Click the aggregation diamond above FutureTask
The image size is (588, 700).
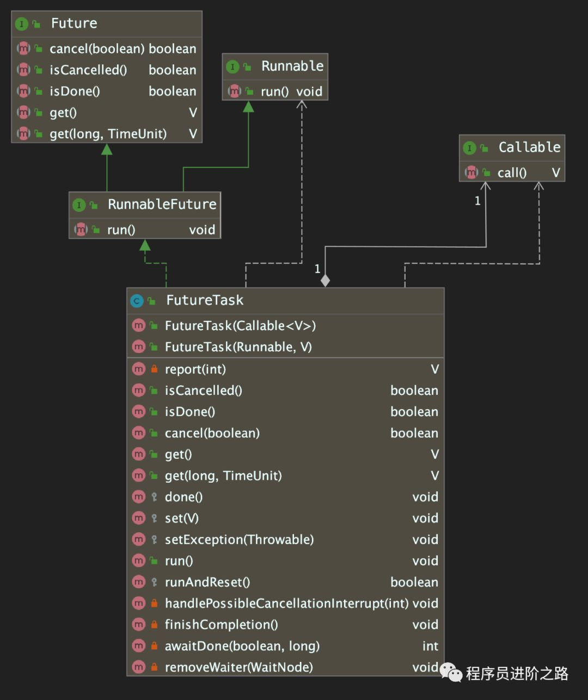coord(326,279)
